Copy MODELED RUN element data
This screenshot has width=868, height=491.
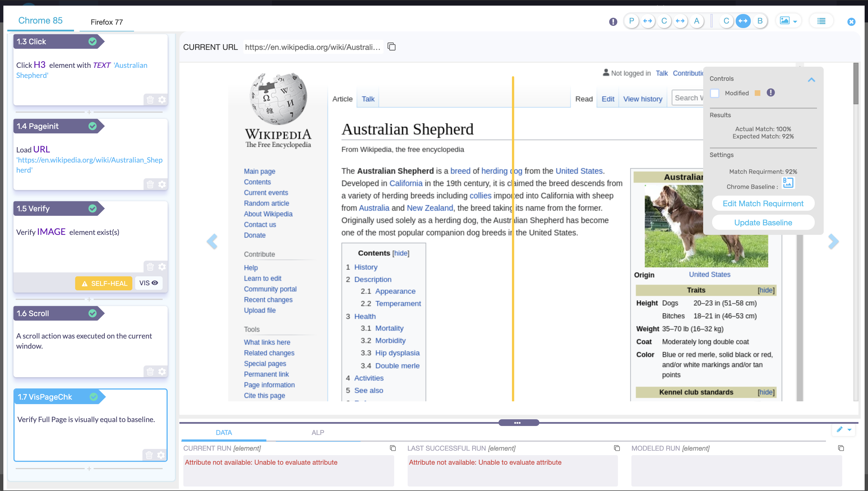click(x=841, y=448)
